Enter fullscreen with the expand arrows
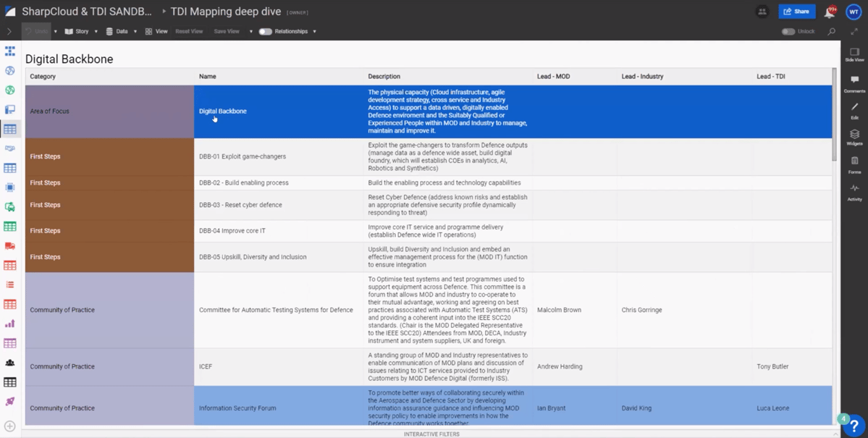Viewport: 868px width, 438px height. point(854,32)
